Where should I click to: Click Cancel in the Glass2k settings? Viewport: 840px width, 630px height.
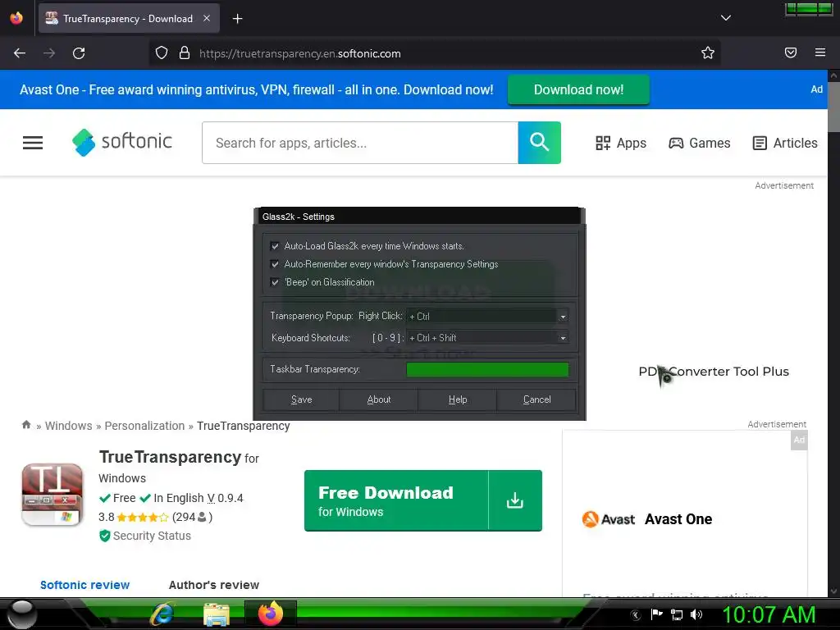click(x=536, y=399)
